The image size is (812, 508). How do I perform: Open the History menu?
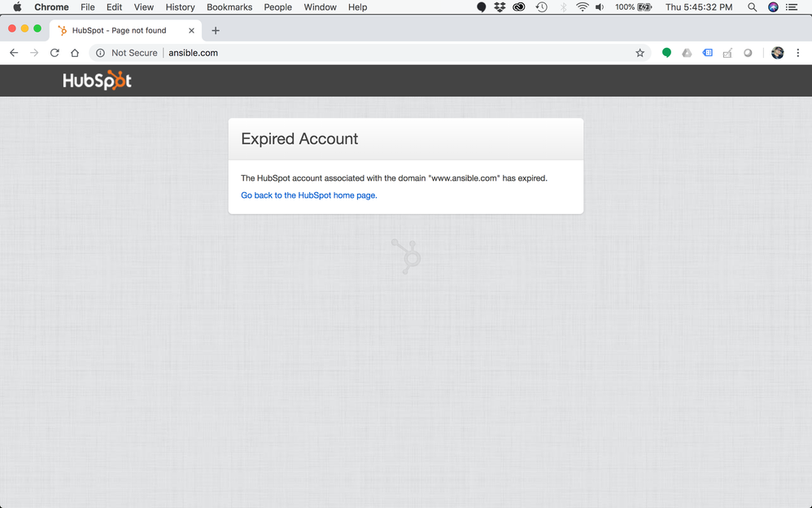[180, 7]
